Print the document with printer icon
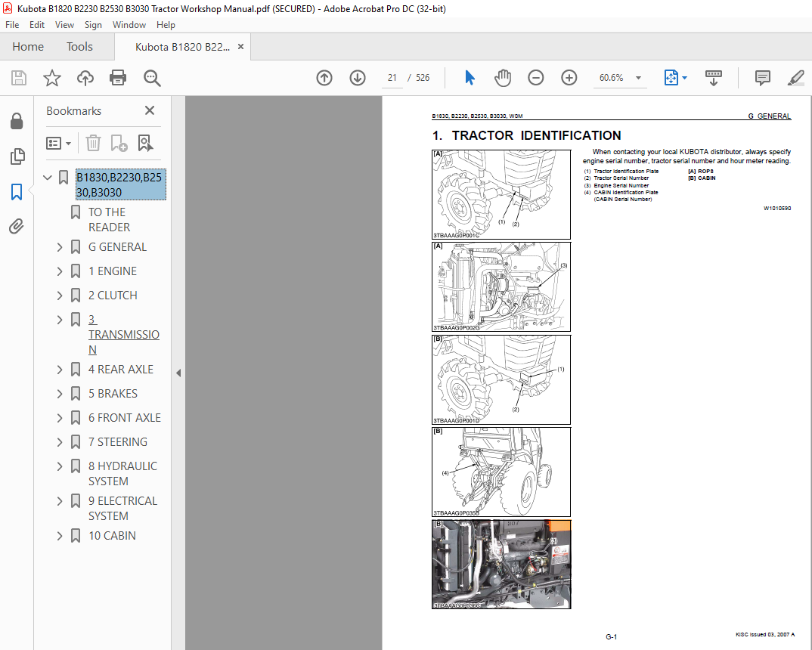Viewport: 812px width, 650px height. tap(118, 78)
